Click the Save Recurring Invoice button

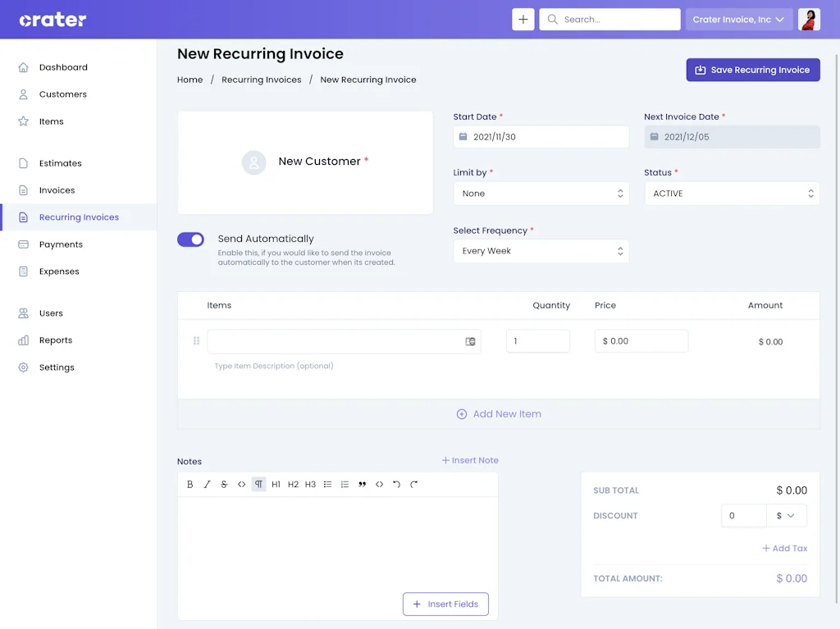(x=752, y=70)
